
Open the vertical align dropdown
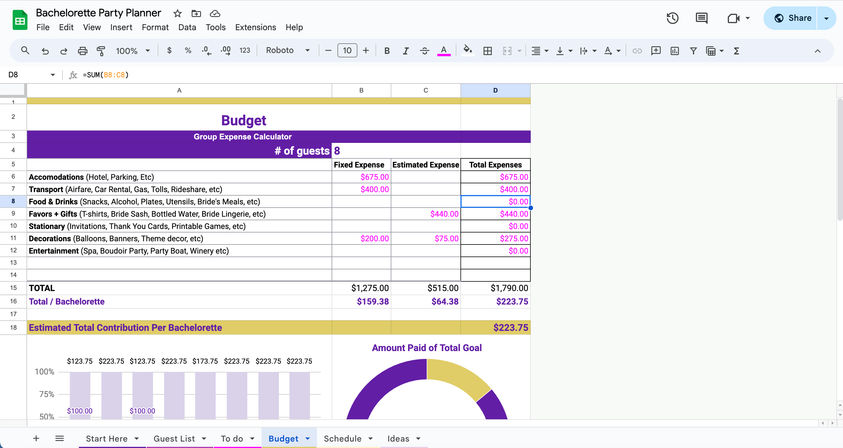[x=563, y=51]
